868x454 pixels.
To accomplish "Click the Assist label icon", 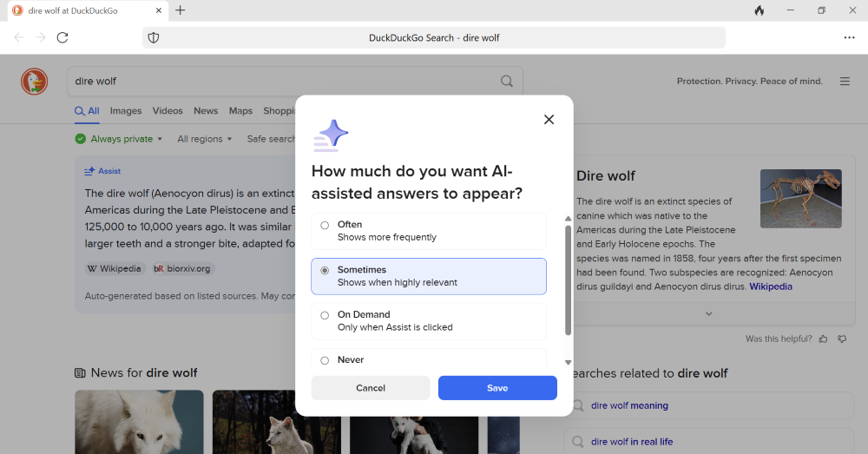I will coord(89,171).
